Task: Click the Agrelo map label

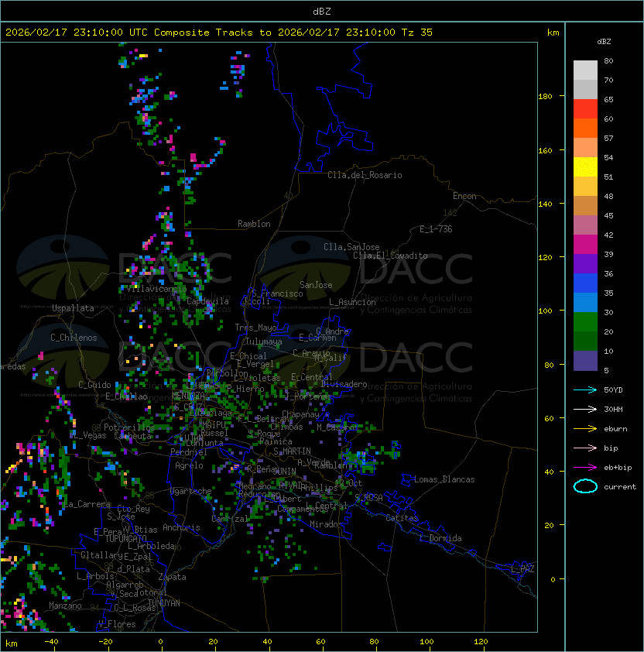Action: click(189, 465)
